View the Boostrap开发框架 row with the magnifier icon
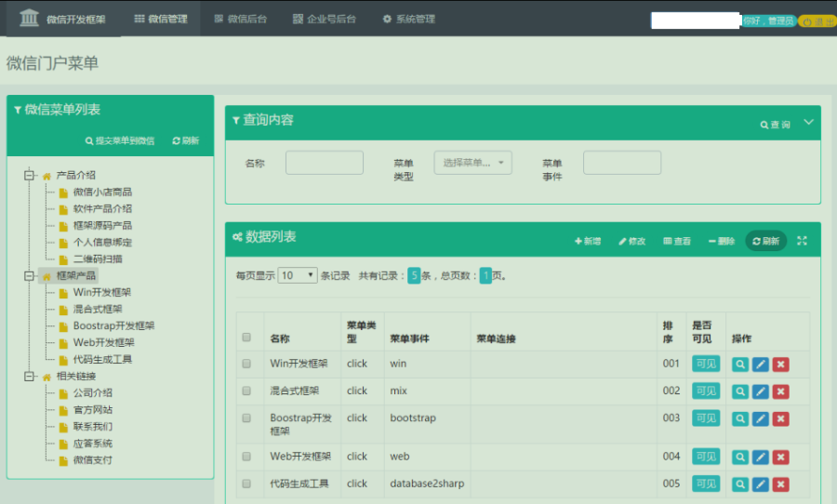Screen dimensions: 837x504 click(x=740, y=419)
